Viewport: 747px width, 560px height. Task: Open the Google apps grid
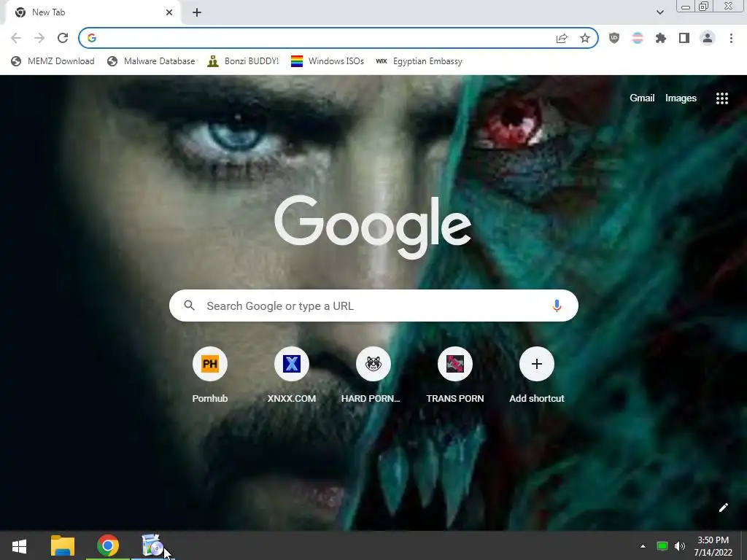(x=721, y=98)
